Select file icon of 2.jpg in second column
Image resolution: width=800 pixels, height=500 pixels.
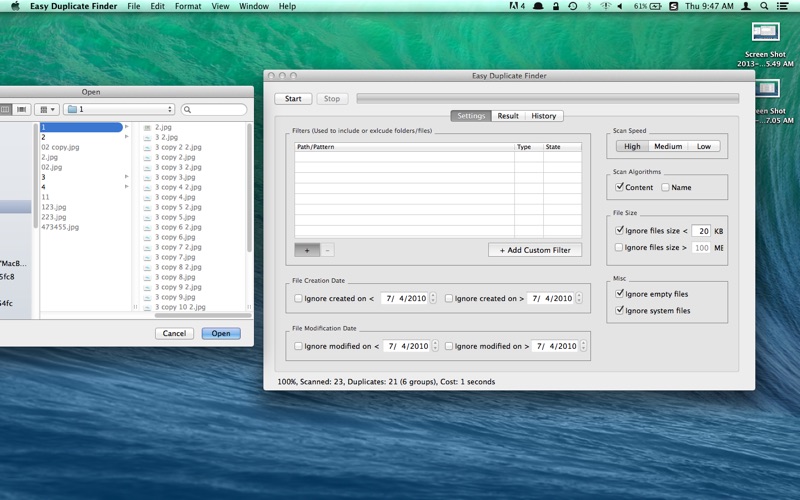(x=147, y=128)
